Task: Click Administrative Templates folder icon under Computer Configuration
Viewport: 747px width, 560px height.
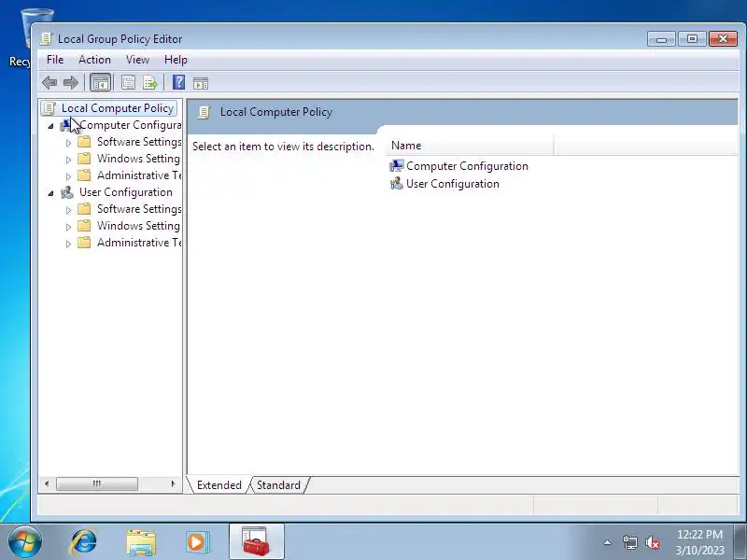Action: point(84,175)
